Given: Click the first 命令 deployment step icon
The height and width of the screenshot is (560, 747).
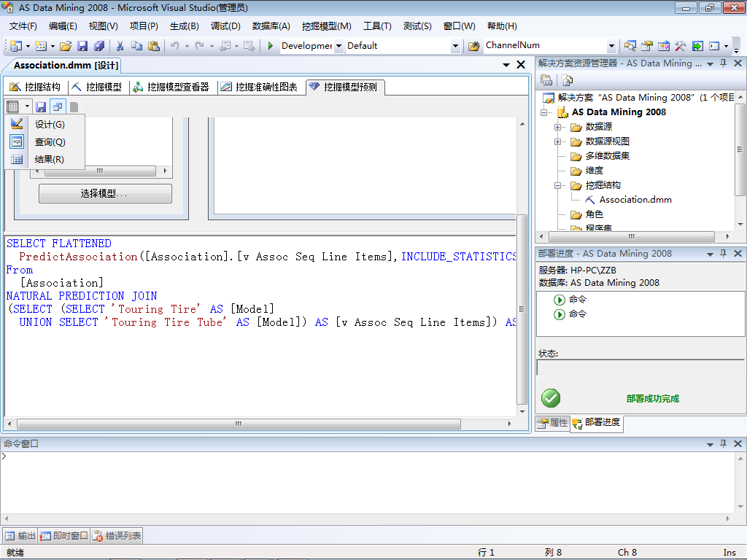Looking at the screenshot, I should (x=560, y=300).
